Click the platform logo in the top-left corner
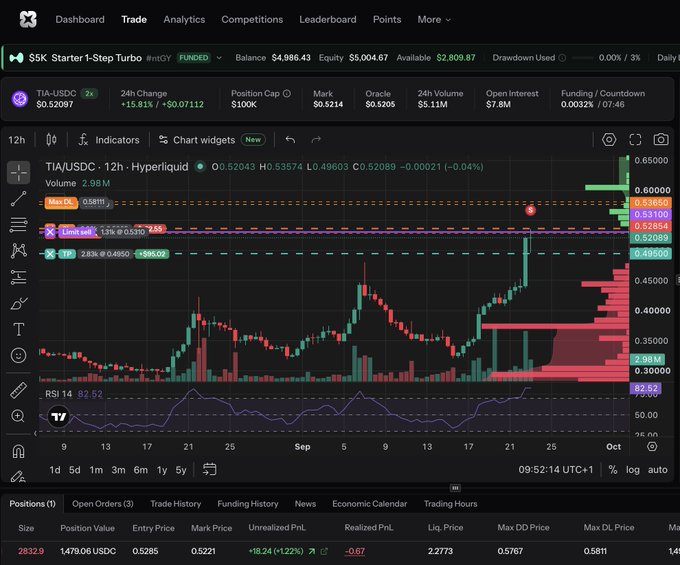This screenshot has width=680, height=565. (28, 19)
